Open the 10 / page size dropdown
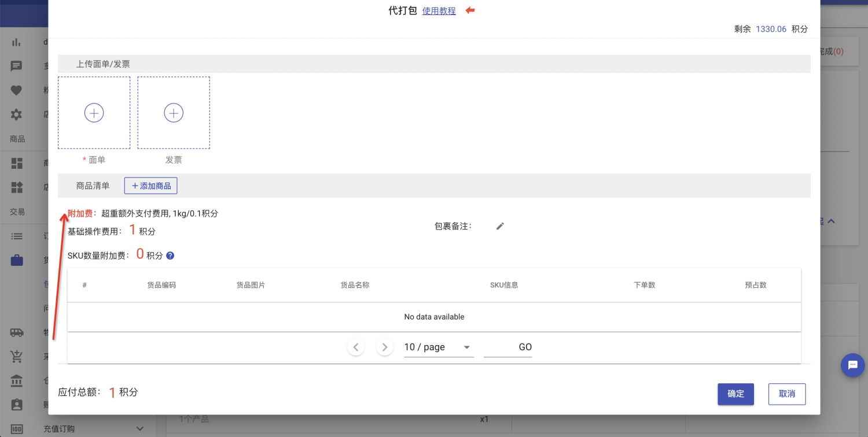The image size is (868, 437). 439,347
